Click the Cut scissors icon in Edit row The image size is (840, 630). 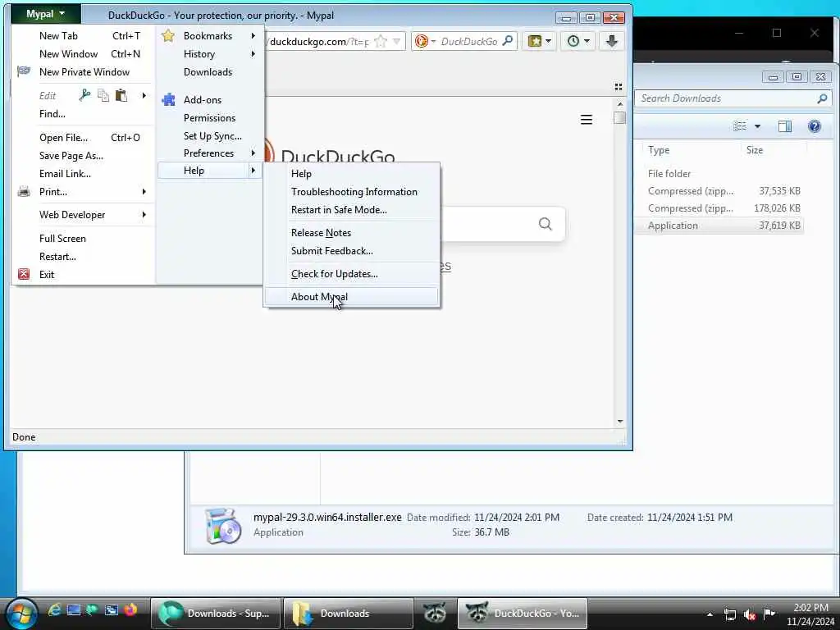[x=84, y=95]
